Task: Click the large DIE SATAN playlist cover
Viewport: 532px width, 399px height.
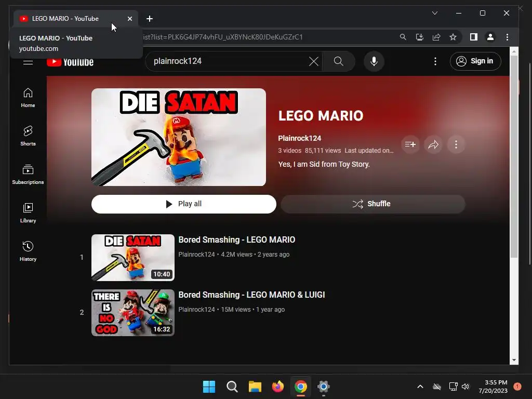Action: pos(179,137)
